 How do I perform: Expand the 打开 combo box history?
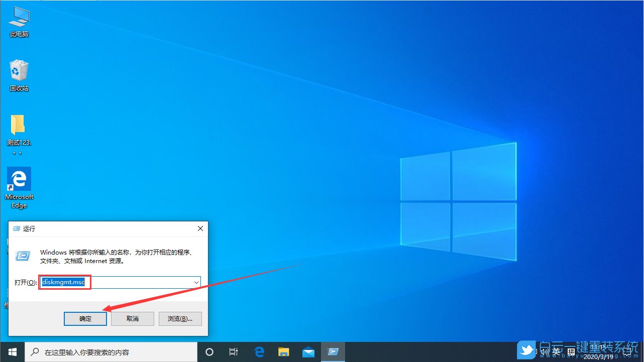196,282
